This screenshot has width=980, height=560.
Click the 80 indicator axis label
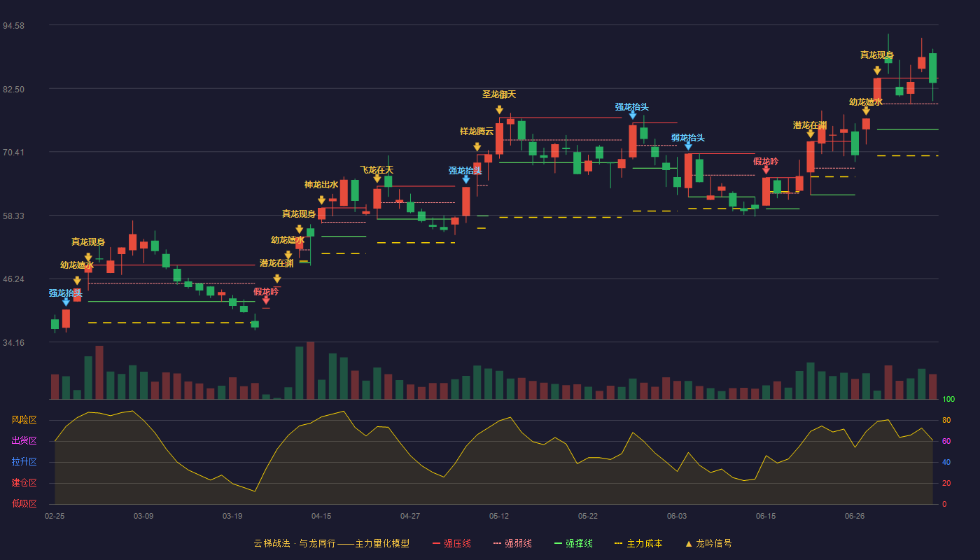tap(946, 420)
